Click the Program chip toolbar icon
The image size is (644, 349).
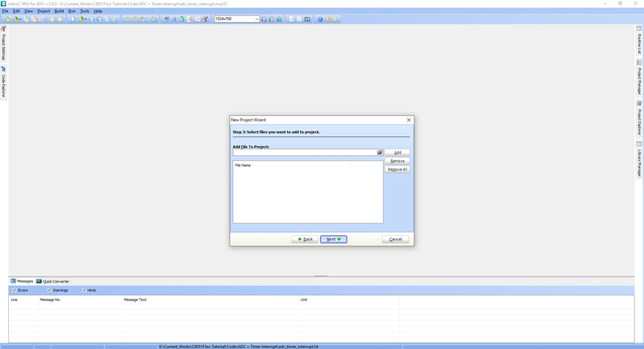pyautogui.click(x=153, y=19)
